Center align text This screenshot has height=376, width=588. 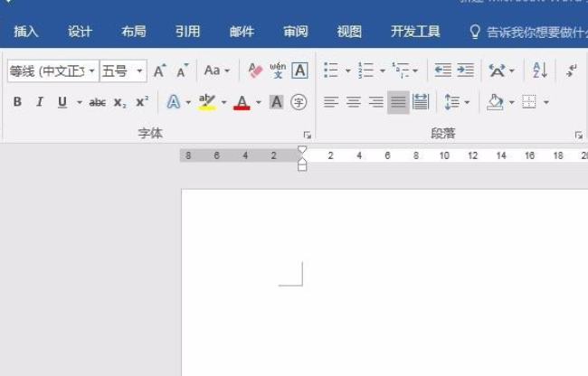pyautogui.click(x=353, y=102)
